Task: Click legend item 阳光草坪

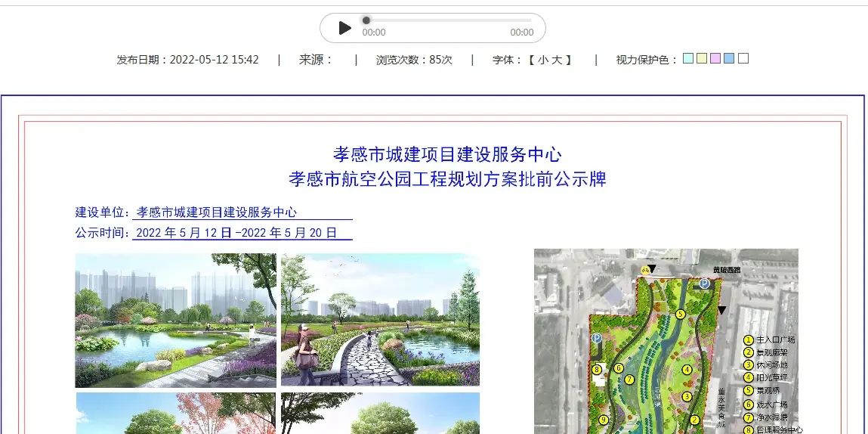Action: point(771,378)
